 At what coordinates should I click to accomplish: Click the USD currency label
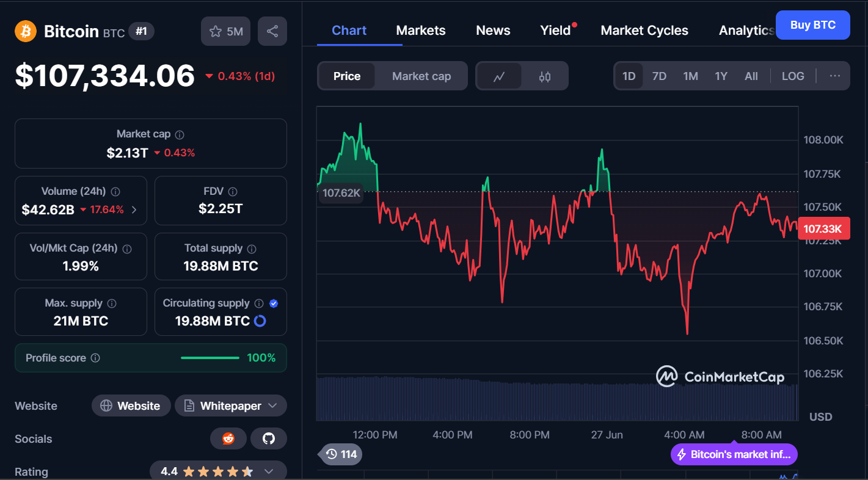point(820,416)
